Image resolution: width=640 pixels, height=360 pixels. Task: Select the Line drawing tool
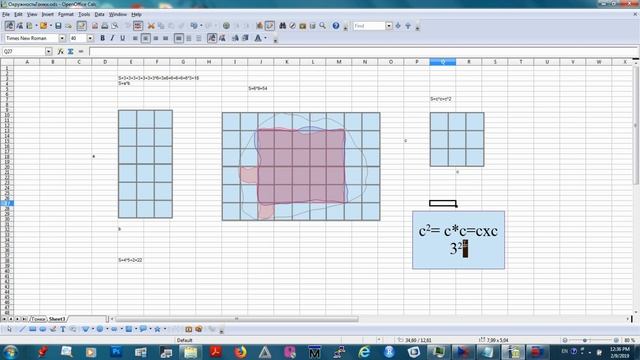click(22, 329)
